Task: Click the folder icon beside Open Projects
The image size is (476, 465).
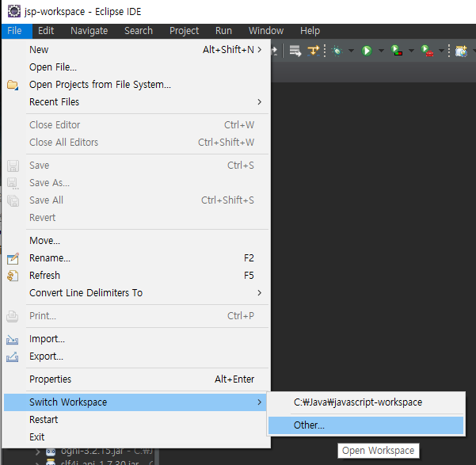Action: tap(13, 85)
